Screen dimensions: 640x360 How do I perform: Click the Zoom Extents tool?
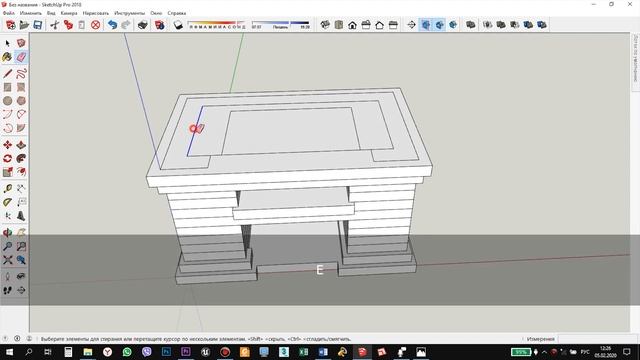click(x=7, y=260)
